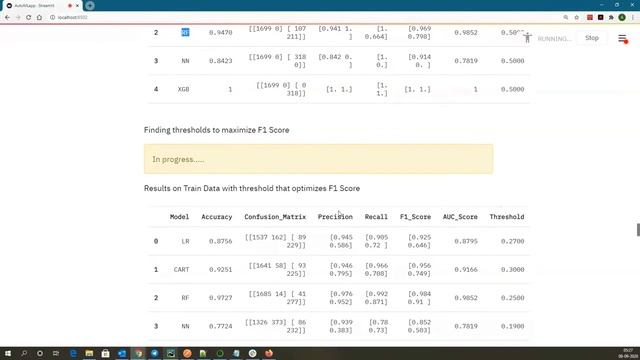Click the Threshold column header
Screen dimensions: 640x360
507,217
